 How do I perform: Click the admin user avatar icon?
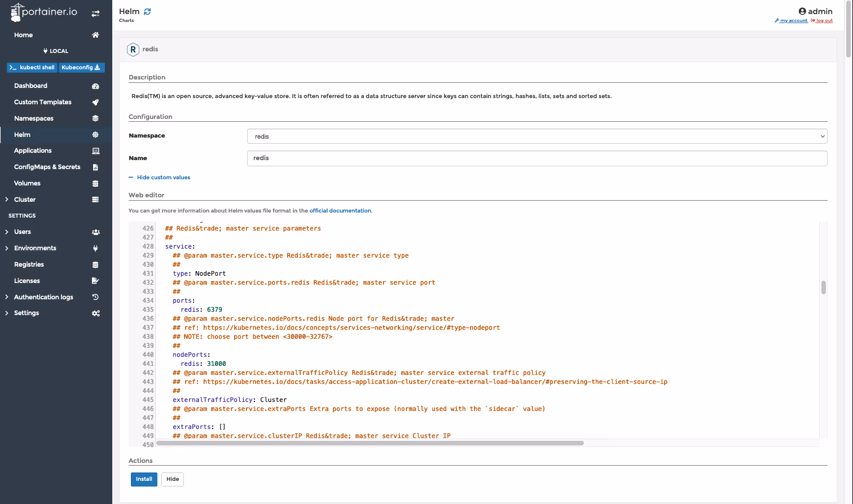click(x=802, y=11)
